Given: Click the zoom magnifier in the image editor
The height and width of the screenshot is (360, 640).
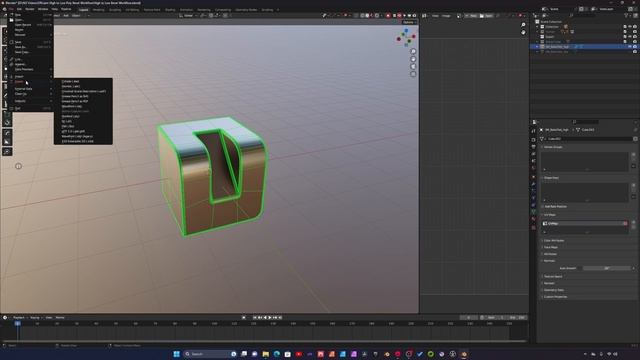Looking at the screenshot, I should (x=523, y=25).
